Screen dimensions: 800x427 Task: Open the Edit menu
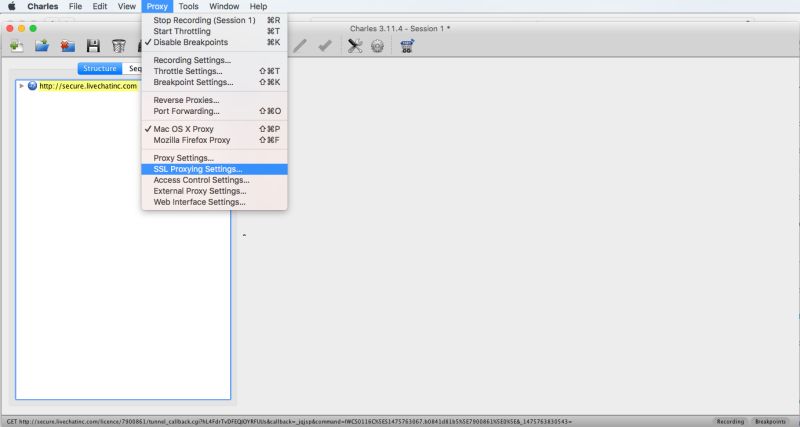point(99,6)
